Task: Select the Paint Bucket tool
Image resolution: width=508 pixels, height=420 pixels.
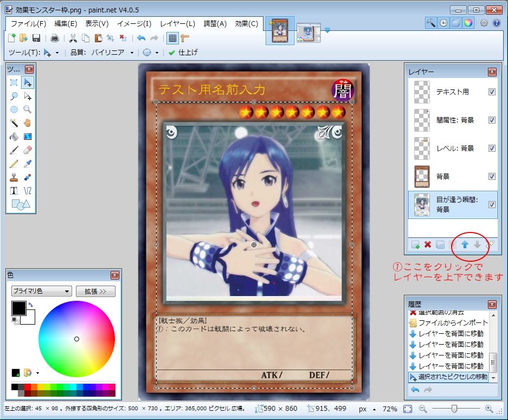Action: pos(14,137)
